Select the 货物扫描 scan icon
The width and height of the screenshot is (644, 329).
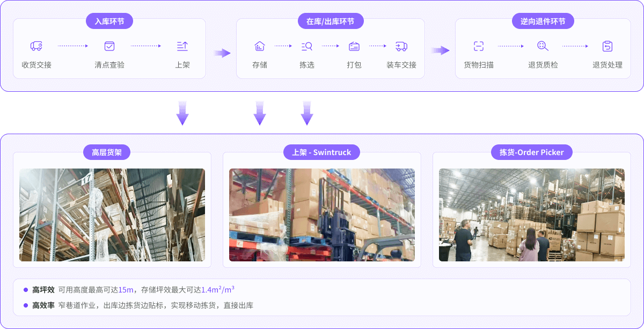point(479,46)
